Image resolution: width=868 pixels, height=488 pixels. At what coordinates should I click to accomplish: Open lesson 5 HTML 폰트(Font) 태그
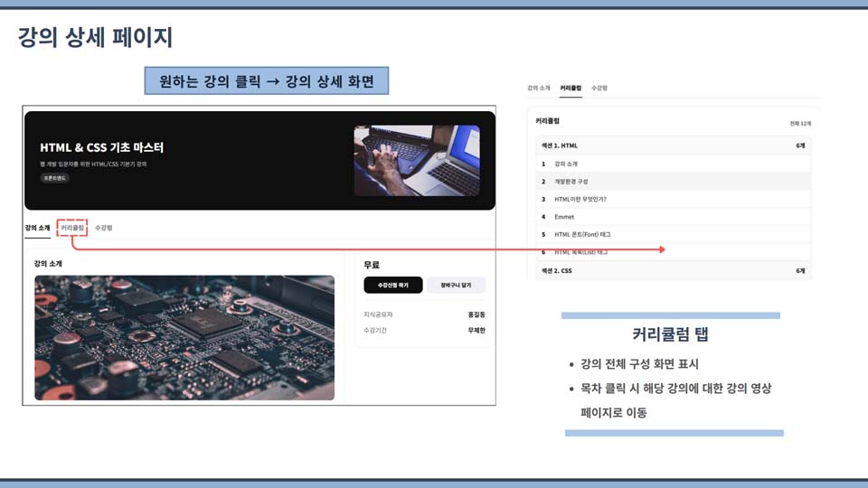(x=582, y=235)
